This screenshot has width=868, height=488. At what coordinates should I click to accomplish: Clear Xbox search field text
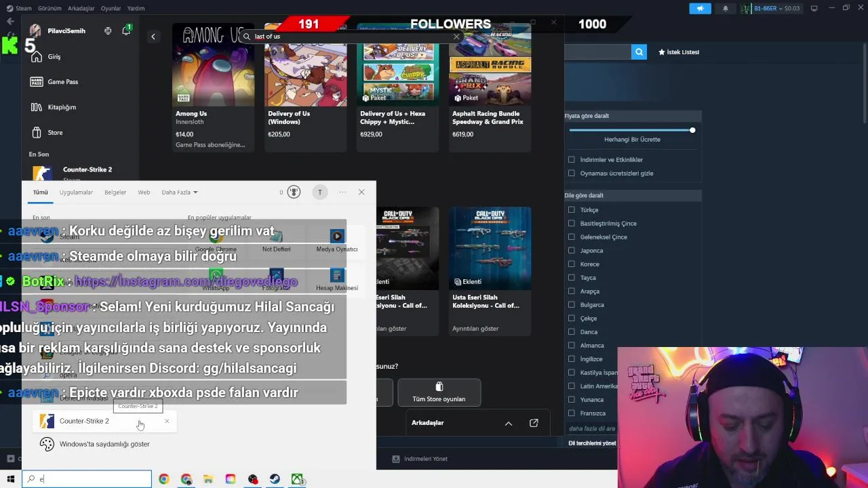[456, 37]
